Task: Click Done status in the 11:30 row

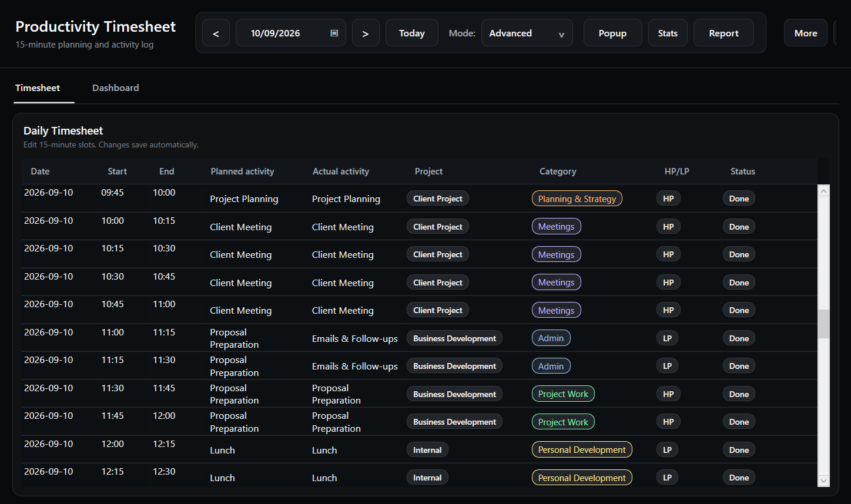Action: click(x=739, y=394)
